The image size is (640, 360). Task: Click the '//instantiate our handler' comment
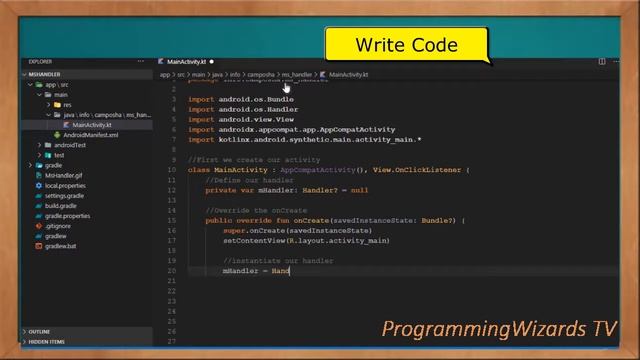pos(278,261)
